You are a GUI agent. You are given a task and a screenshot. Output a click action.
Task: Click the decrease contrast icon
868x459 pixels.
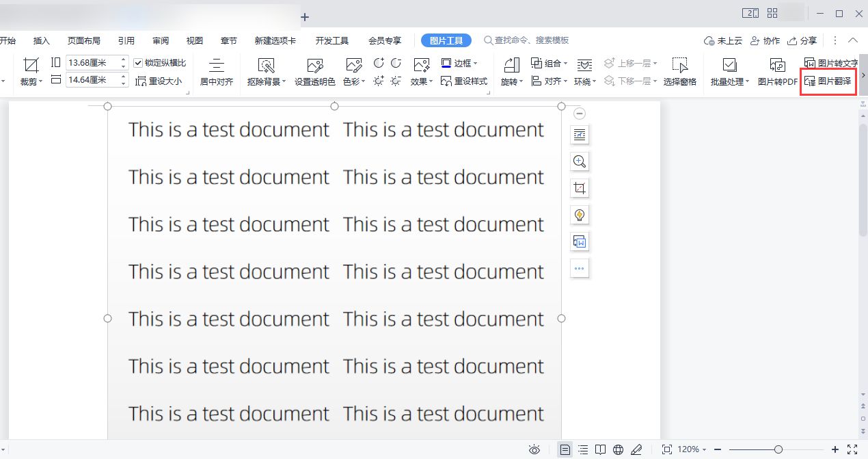(x=396, y=63)
